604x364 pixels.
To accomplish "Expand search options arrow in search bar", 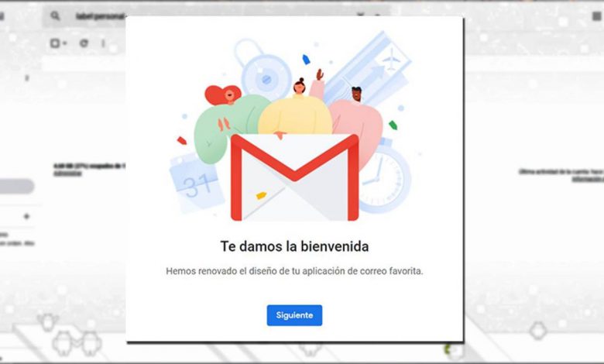I will (361, 15).
